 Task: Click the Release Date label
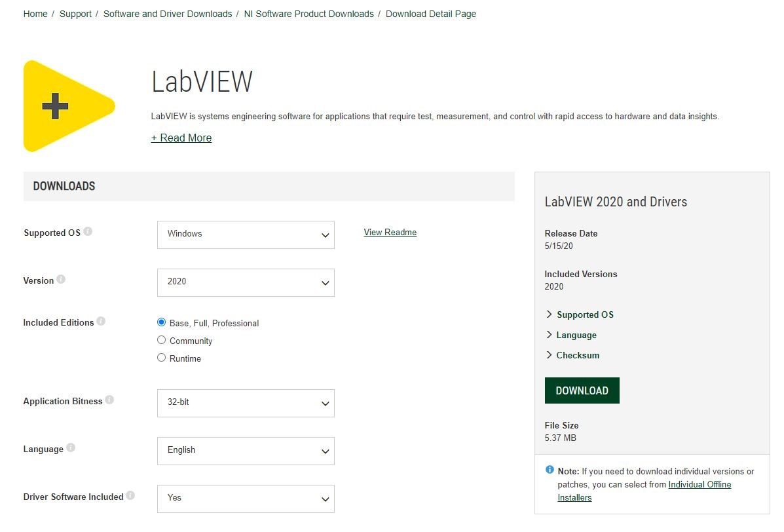[x=571, y=233]
